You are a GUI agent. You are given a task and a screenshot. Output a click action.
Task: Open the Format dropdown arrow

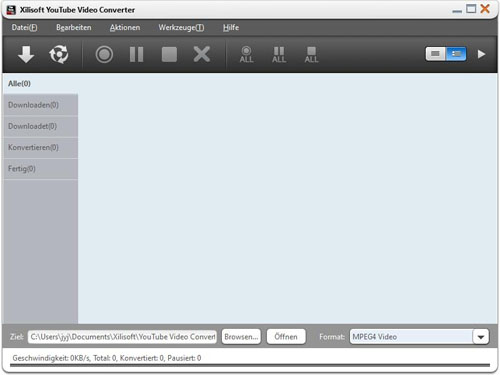point(481,337)
